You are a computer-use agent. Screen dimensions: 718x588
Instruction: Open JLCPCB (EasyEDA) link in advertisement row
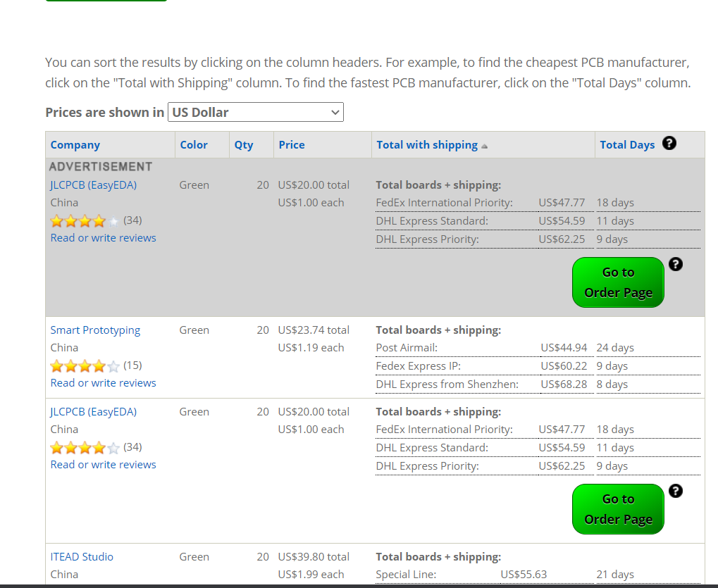94,185
